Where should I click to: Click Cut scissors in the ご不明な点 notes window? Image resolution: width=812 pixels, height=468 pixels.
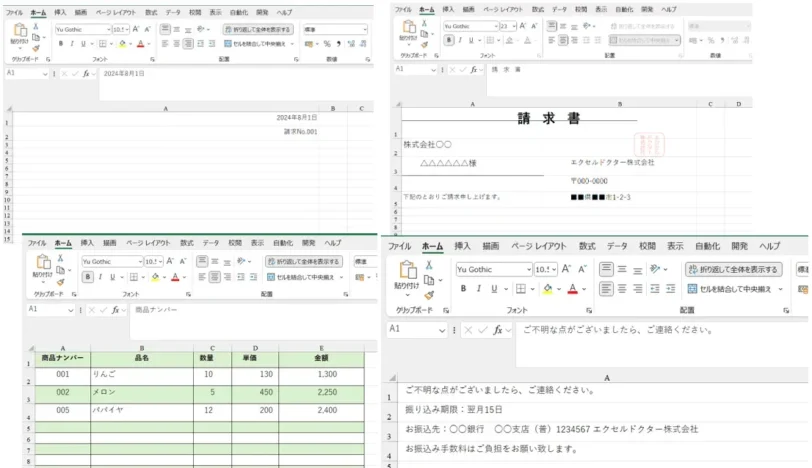pyautogui.click(x=429, y=265)
